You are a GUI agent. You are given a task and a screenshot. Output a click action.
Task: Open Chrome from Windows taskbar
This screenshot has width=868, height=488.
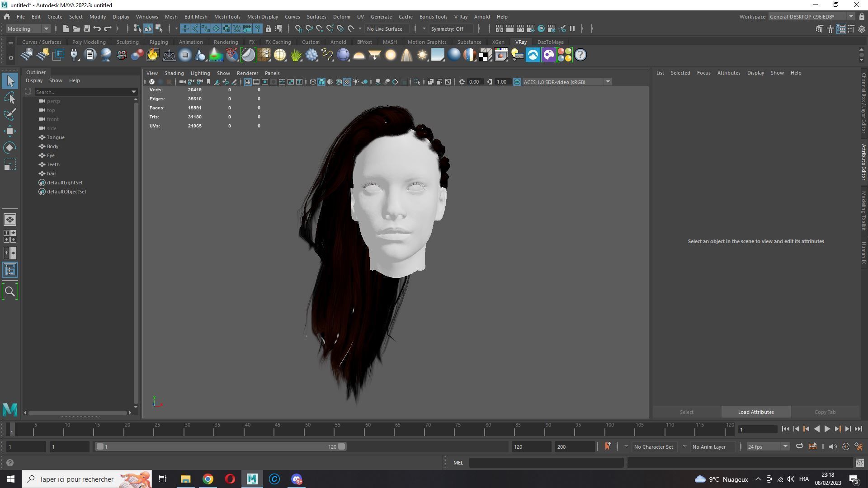click(x=208, y=479)
